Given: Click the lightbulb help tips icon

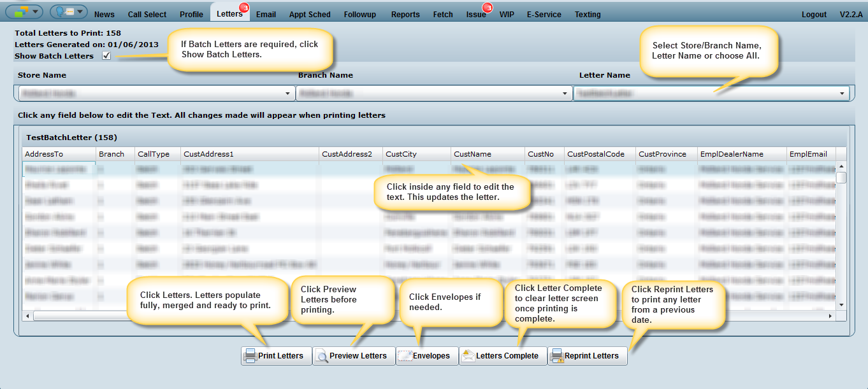Looking at the screenshot, I should (x=62, y=12).
